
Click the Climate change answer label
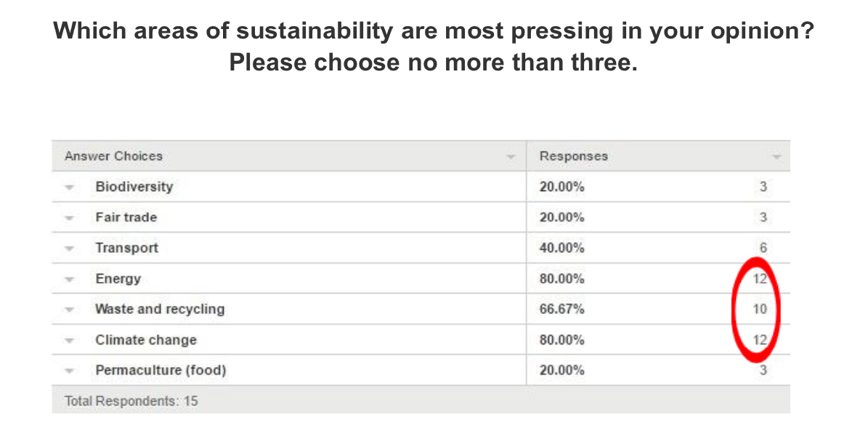click(x=145, y=340)
